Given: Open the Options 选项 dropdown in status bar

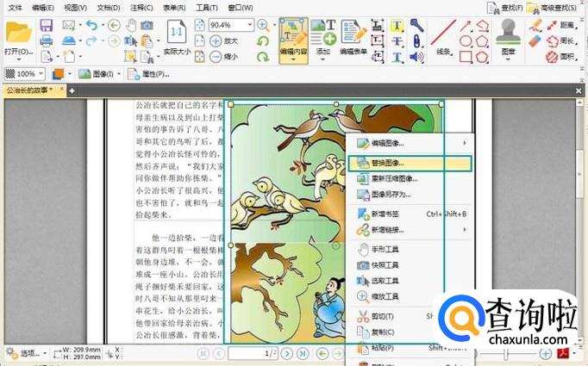Looking at the screenshot, I should [27, 353].
